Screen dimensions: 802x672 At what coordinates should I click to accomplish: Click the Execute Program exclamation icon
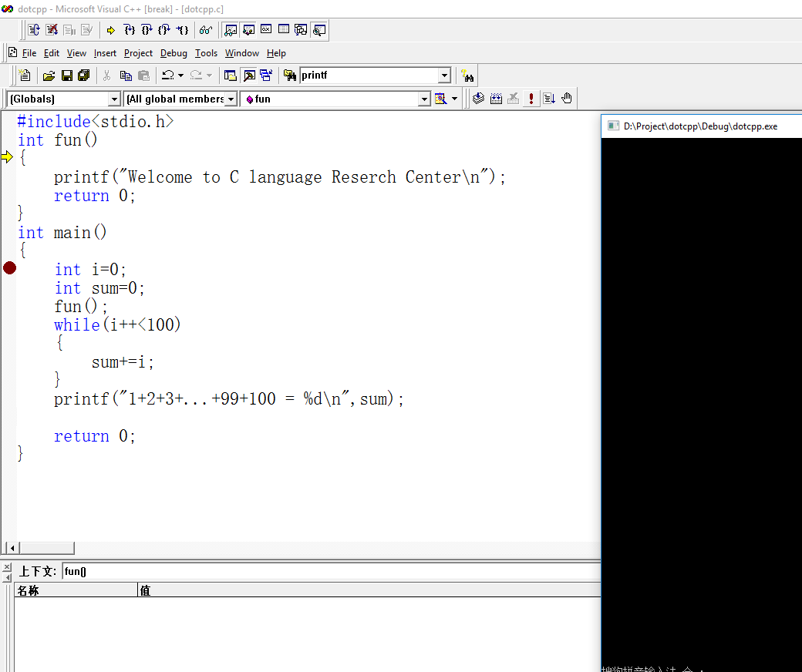click(531, 99)
